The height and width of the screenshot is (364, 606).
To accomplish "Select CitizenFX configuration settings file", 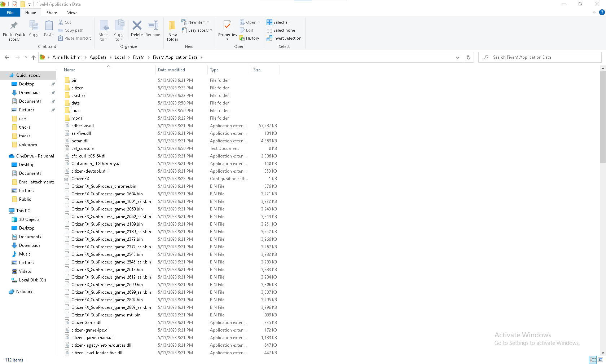I will (x=80, y=179).
